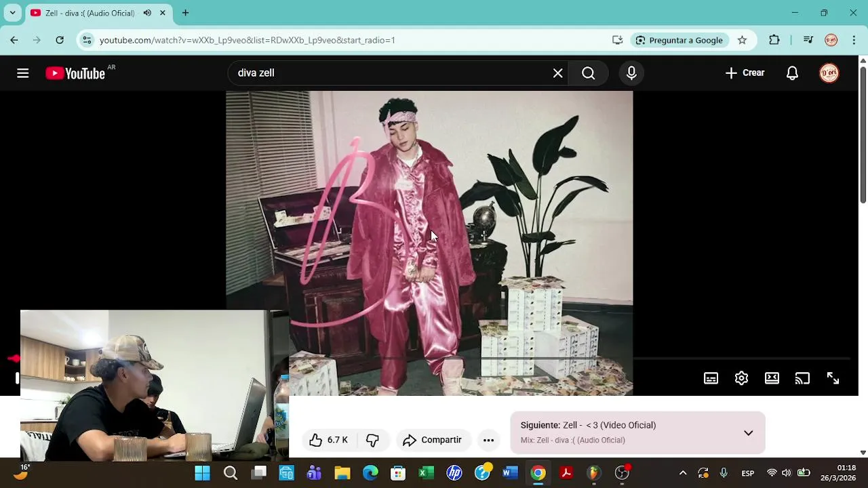
Task: Enter full screen mode
Action: click(833, 378)
